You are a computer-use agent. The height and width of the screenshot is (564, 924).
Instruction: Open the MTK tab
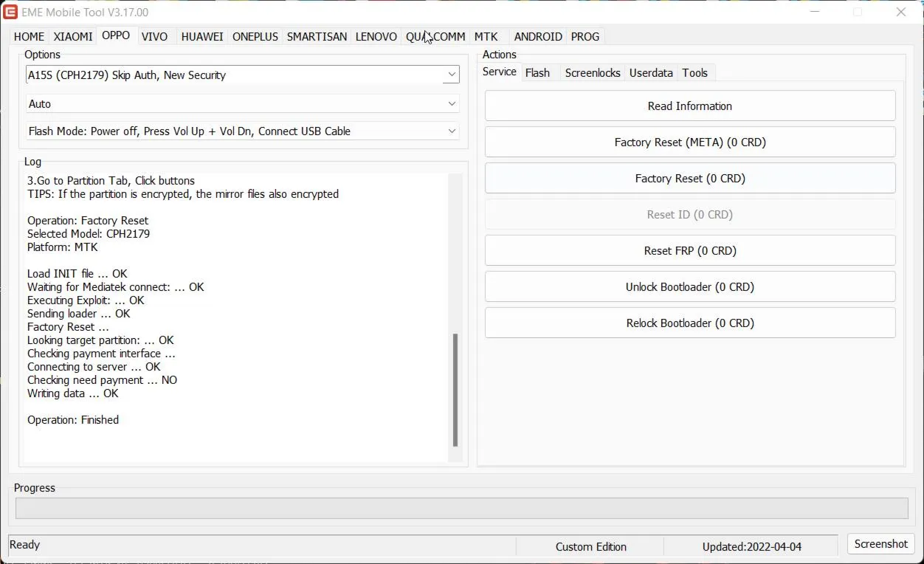tap(486, 36)
